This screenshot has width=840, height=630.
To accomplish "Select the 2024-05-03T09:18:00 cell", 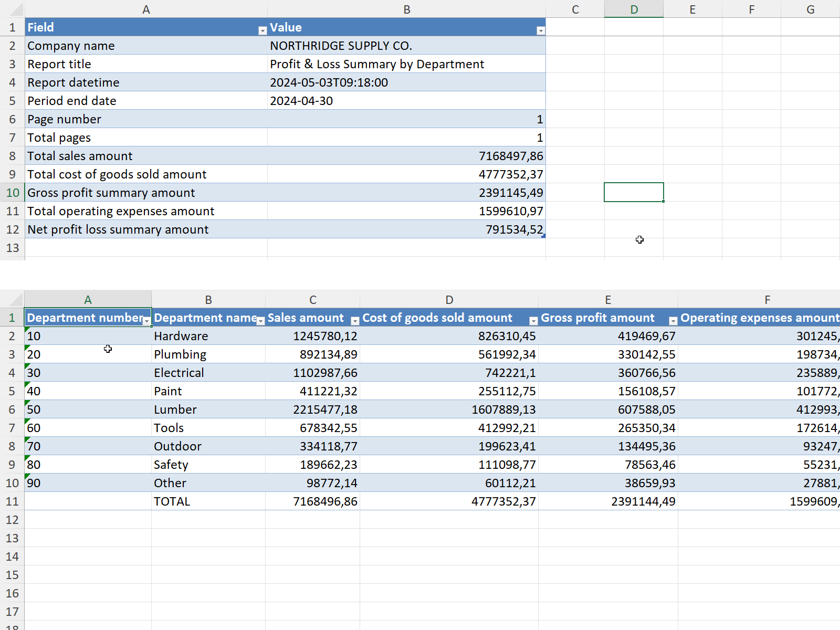I will point(406,82).
